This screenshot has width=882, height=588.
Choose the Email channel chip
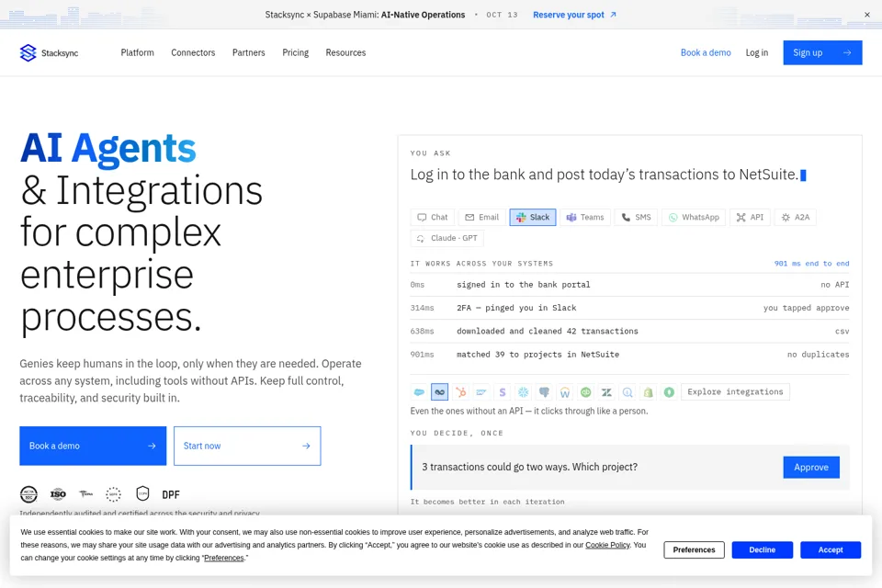click(x=482, y=217)
